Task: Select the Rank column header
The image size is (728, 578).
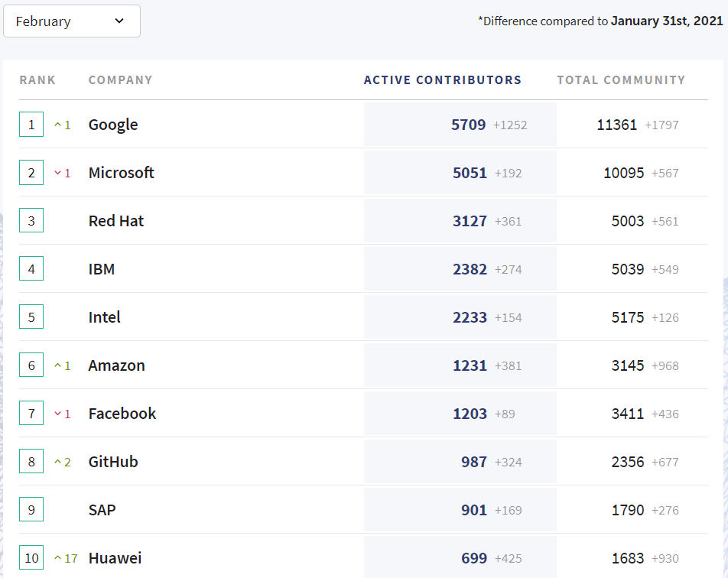Action: pyautogui.click(x=37, y=80)
